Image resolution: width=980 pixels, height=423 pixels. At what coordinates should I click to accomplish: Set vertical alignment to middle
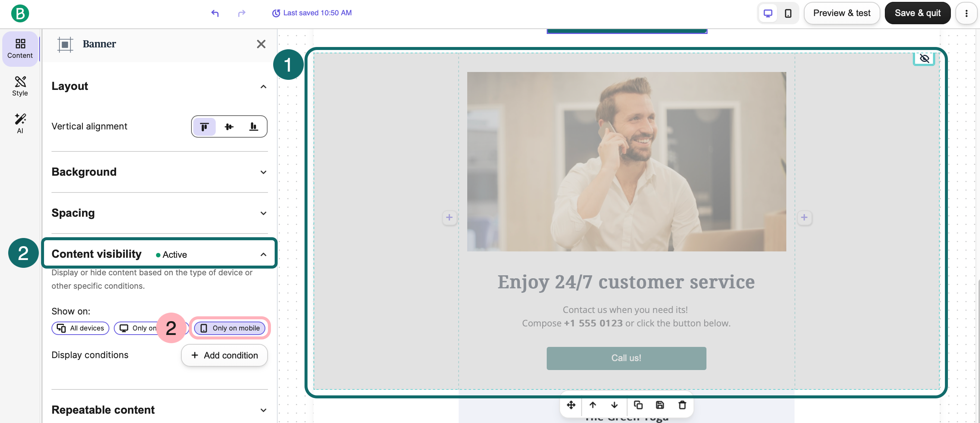[x=229, y=127]
